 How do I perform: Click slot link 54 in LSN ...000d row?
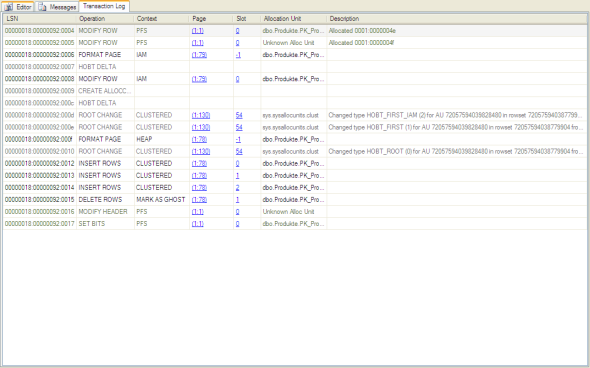[239, 115]
